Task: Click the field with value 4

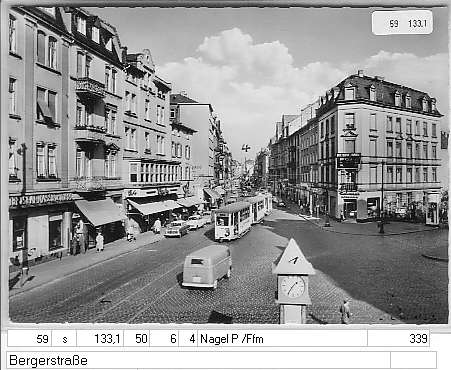Action: point(188,339)
